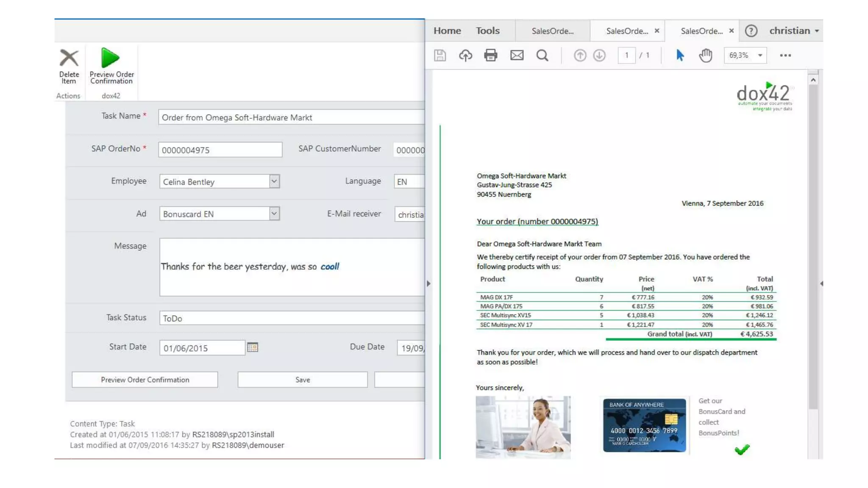The height and width of the screenshot is (488, 868).
Task: Open the Employee dropdown showing Celina Bentley
Action: pos(274,181)
